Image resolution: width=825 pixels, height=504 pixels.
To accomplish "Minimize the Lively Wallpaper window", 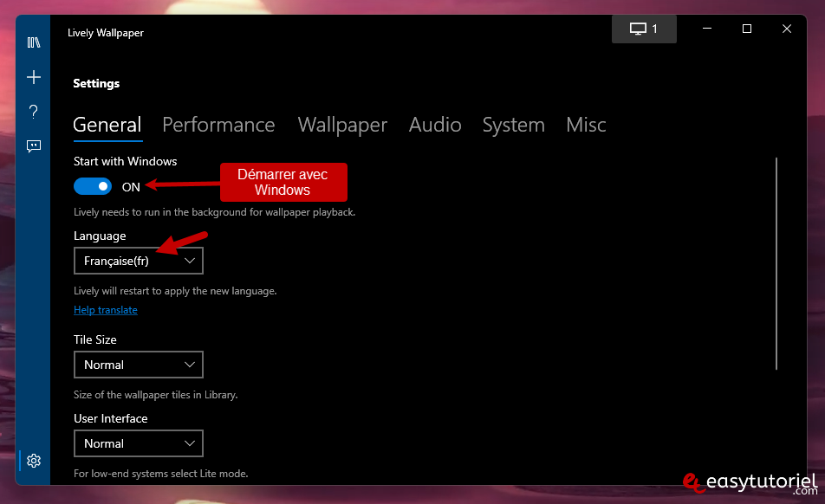I will (x=706, y=29).
